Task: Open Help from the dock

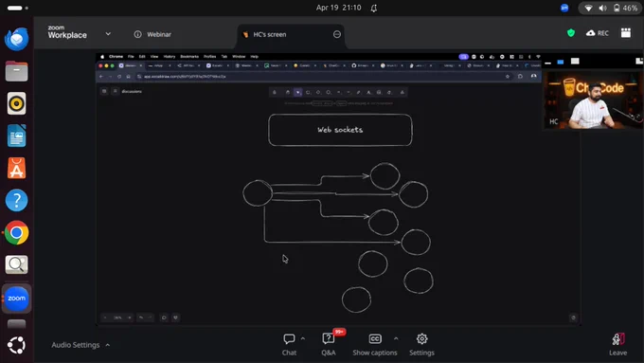Action: 16,200
